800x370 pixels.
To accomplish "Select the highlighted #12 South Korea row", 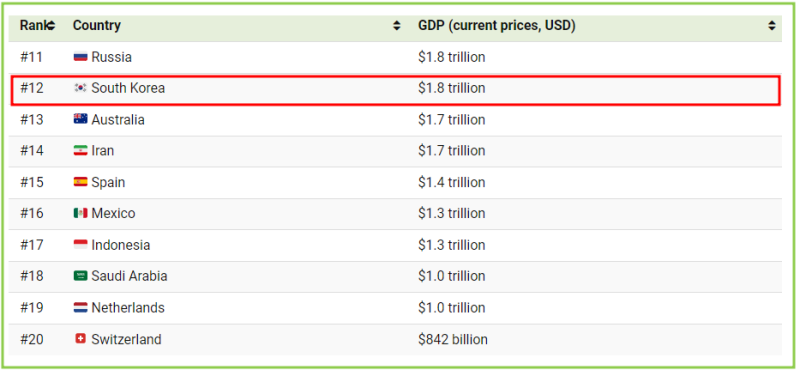I will coord(395,90).
